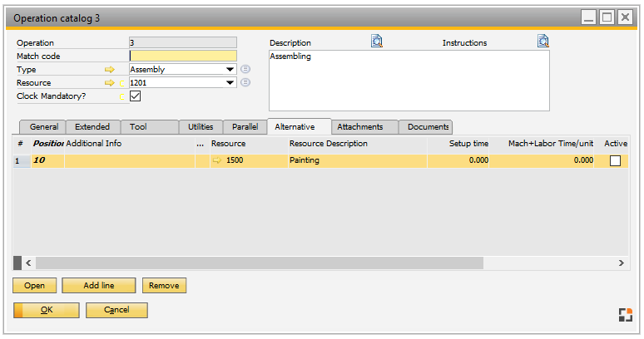Click the Description editor icon
The image size is (644, 339).
(x=377, y=42)
